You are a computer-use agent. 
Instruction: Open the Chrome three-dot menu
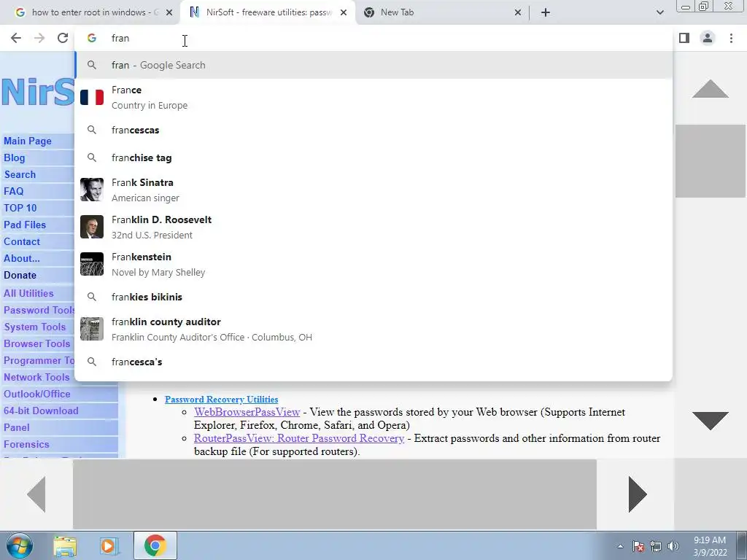(731, 38)
